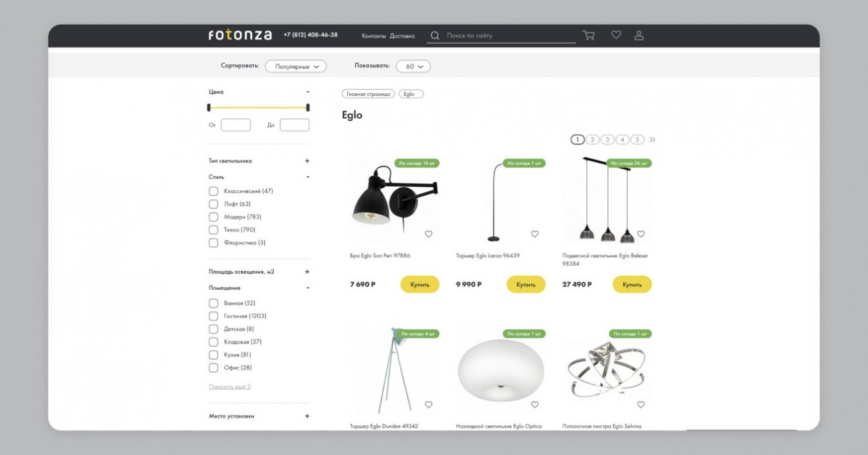Open the Контакты menu link

(x=374, y=36)
